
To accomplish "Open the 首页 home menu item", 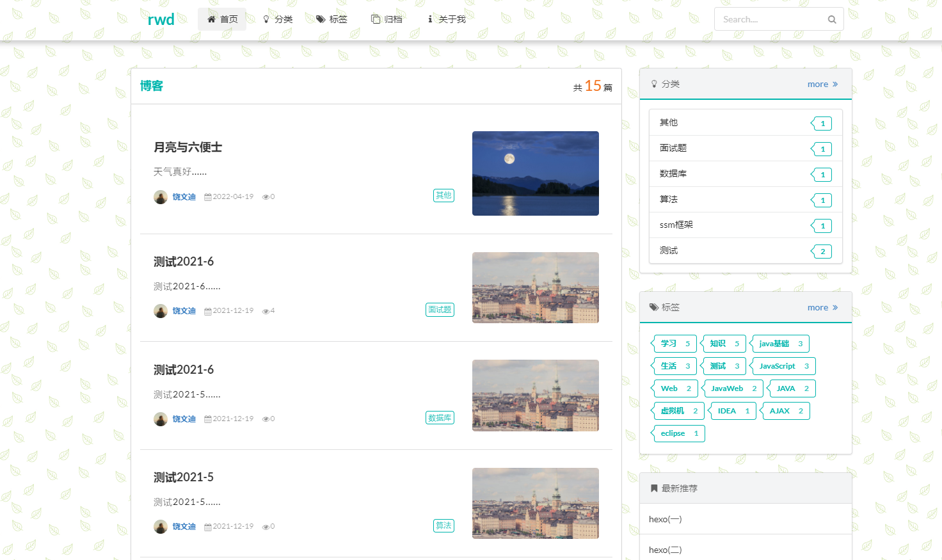I will click(222, 19).
